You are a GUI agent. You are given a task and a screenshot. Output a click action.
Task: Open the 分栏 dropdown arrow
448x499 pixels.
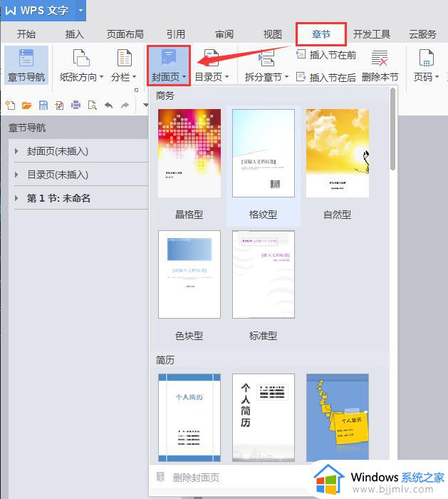coord(134,77)
